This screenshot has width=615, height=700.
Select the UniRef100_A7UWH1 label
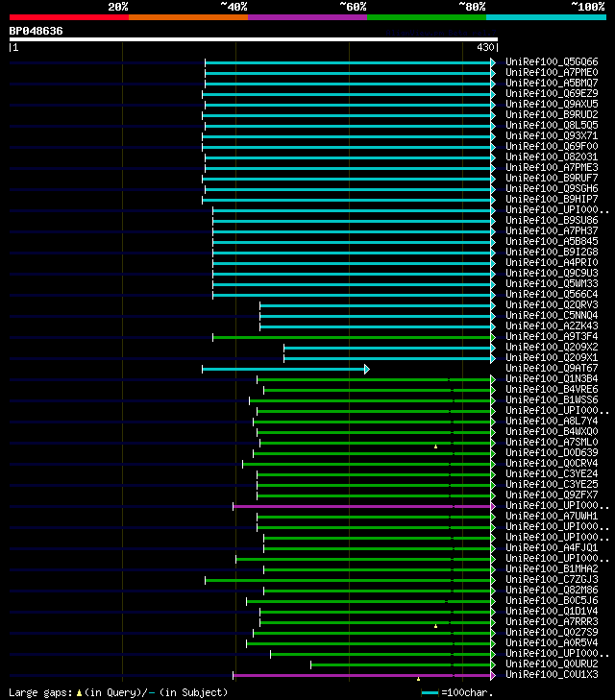552,516
